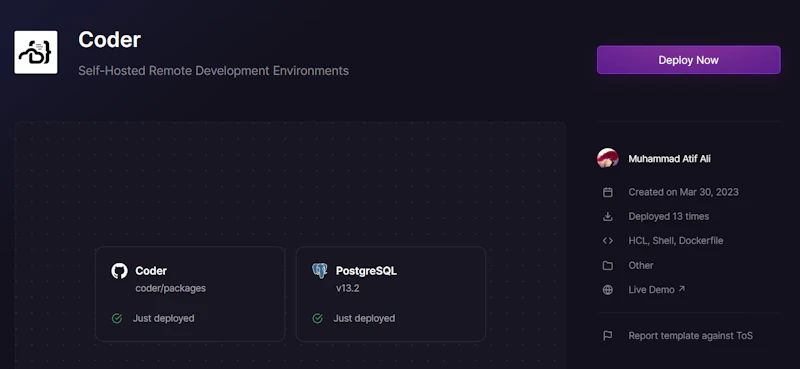This screenshot has height=369, width=800.
Task: Click the code brackets icon beside HCL
Action: (x=608, y=241)
